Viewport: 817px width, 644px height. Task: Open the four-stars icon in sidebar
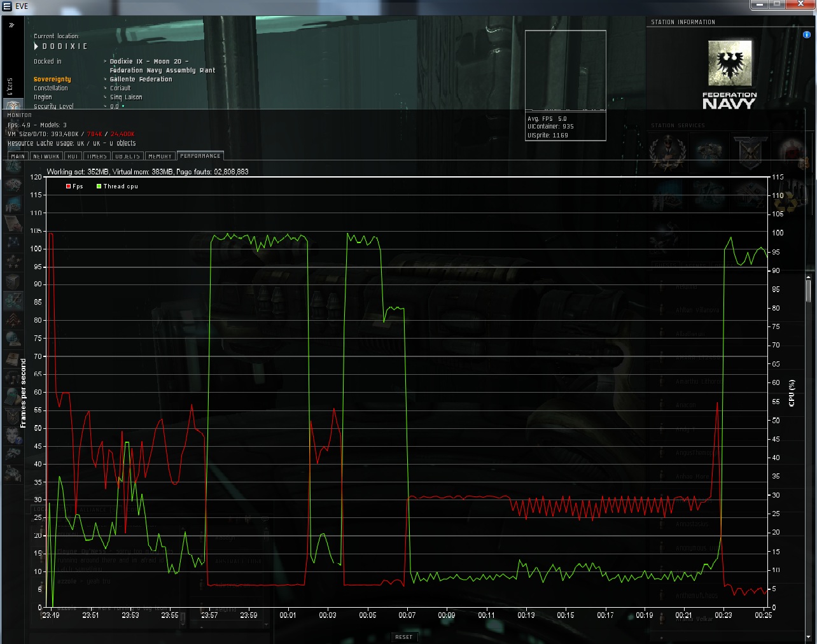click(13, 261)
